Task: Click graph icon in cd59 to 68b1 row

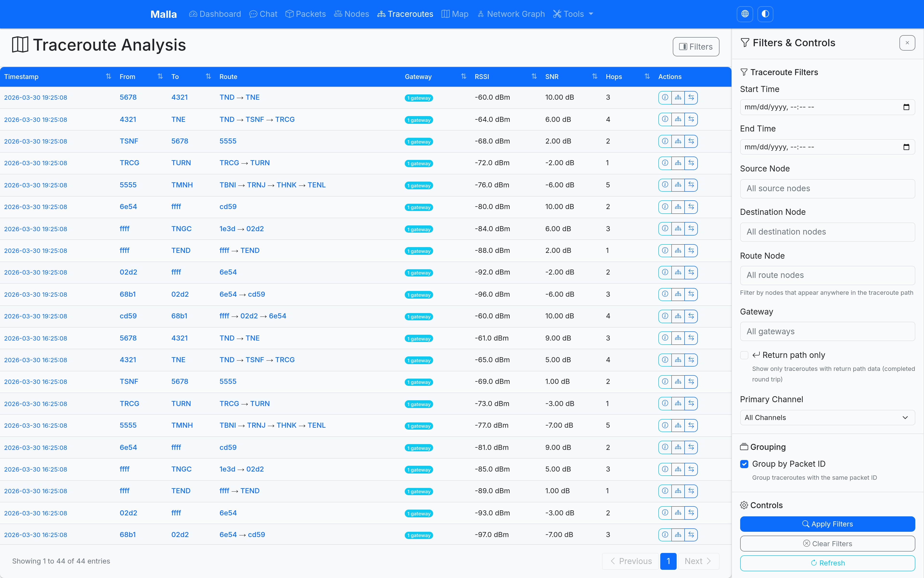Action: point(678,316)
